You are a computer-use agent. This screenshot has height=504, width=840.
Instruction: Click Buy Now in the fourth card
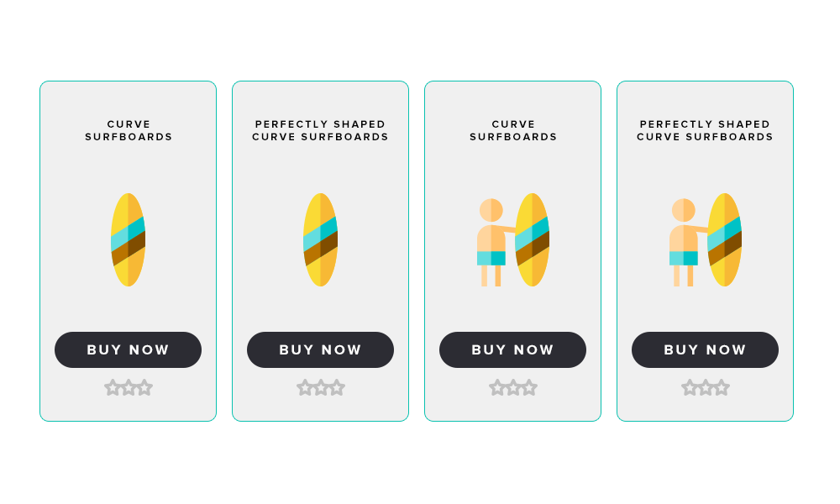point(705,349)
